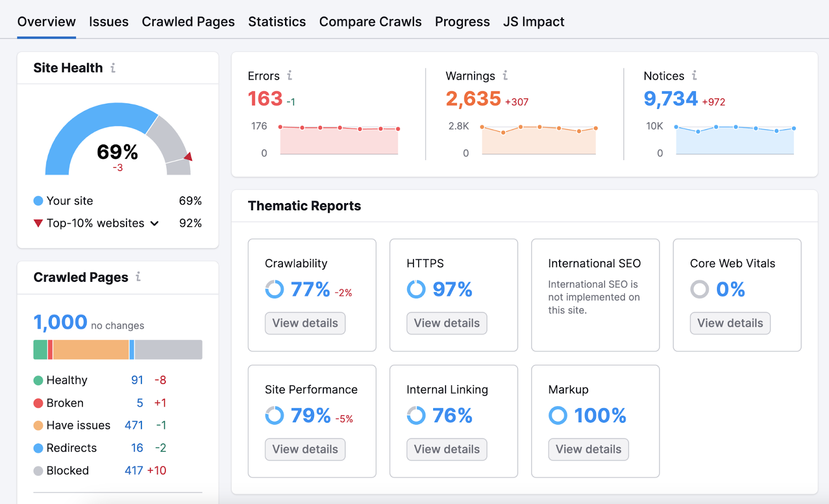Expand the Top-10% websites dropdown
This screenshot has height=504, width=829.
pyautogui.click(x=154, y=223)
